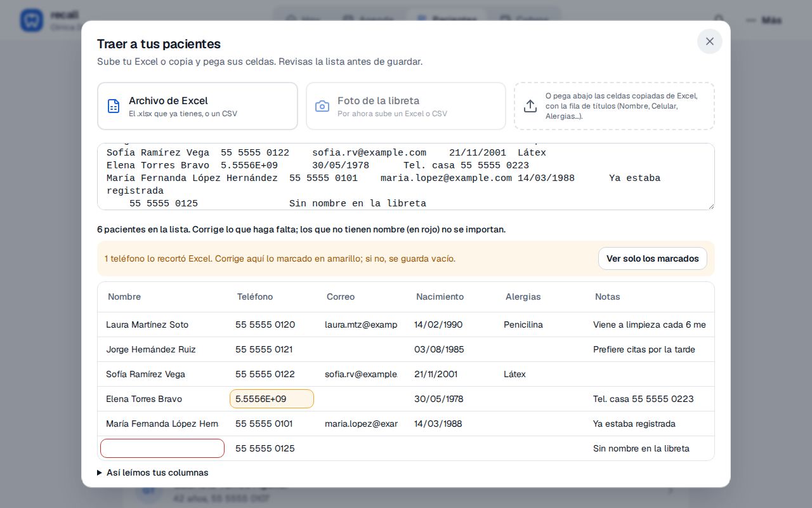Edit note Ya estaba registrada
The height and width of the screenshot is (508, 812).
(x=650, y=424)
